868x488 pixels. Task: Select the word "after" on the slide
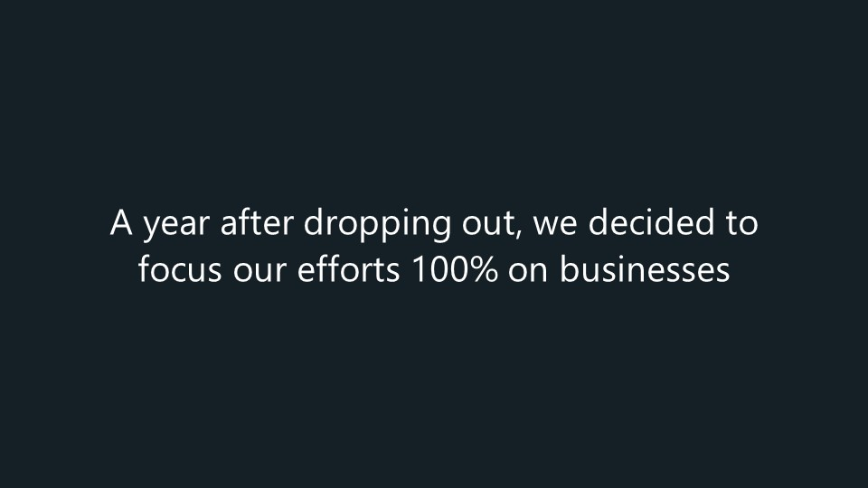(x=257, y=222)
